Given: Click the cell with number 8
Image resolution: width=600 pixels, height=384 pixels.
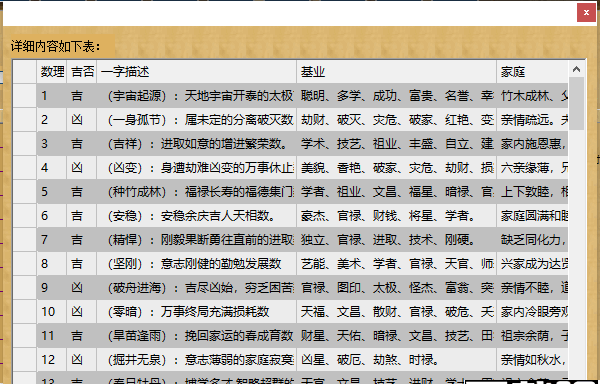Looking at the screenshot, I should (52, 264).
